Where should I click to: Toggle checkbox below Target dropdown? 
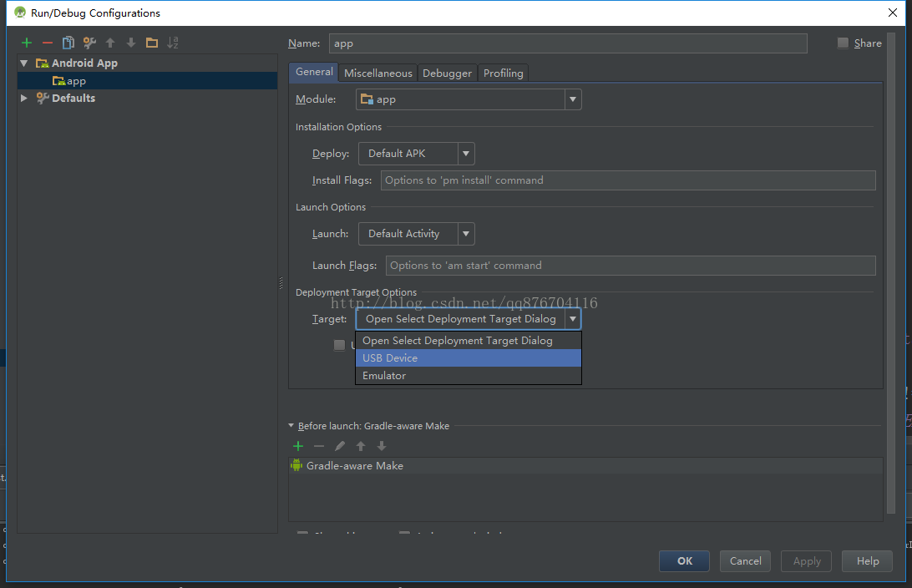coord(339,345)
